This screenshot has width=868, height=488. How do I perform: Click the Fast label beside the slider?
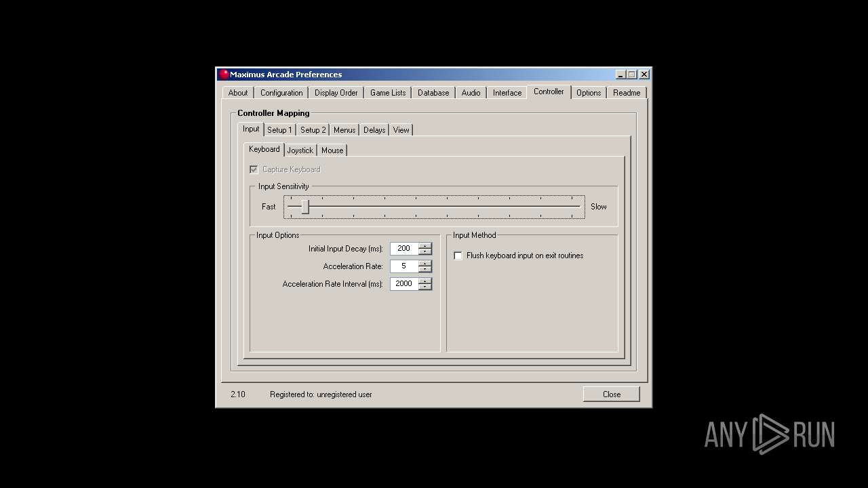tap(269, 207)
